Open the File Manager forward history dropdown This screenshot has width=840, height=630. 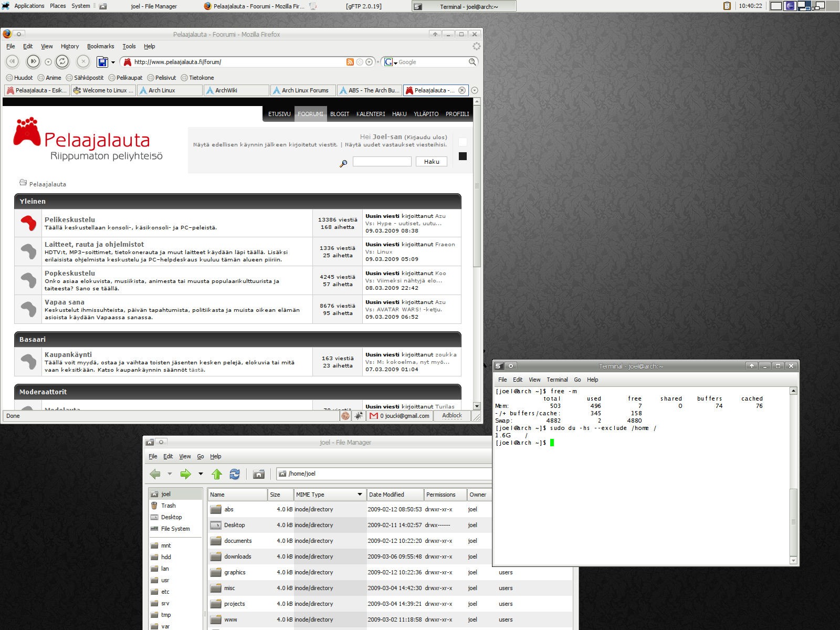[201, 474]
